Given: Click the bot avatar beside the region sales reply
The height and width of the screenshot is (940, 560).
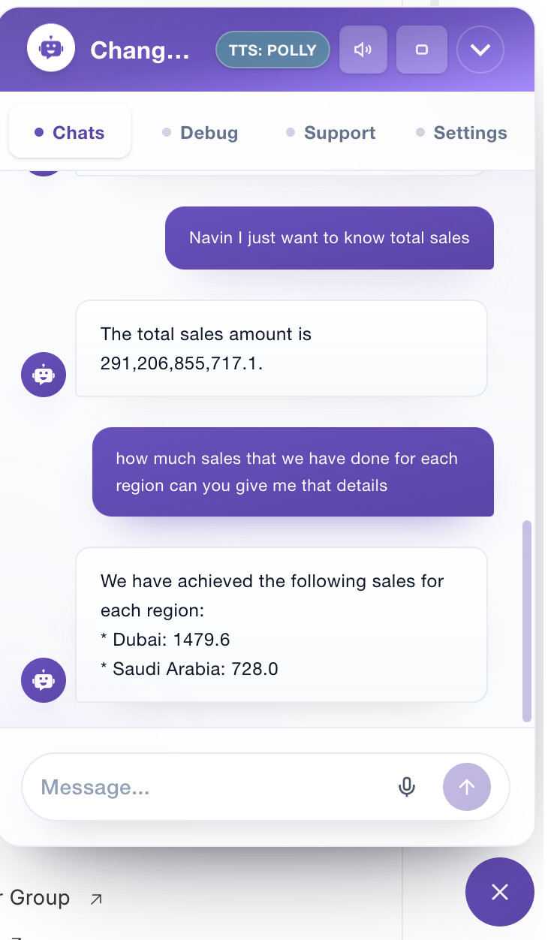Looking at the screenshot, I should [44, 680].
